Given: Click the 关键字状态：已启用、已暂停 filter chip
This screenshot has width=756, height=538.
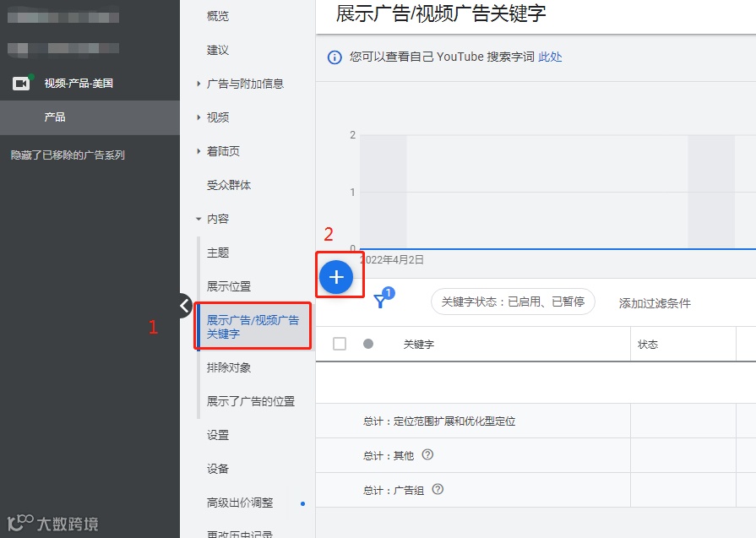Looking at the screenshot, I should pos(513,302).
